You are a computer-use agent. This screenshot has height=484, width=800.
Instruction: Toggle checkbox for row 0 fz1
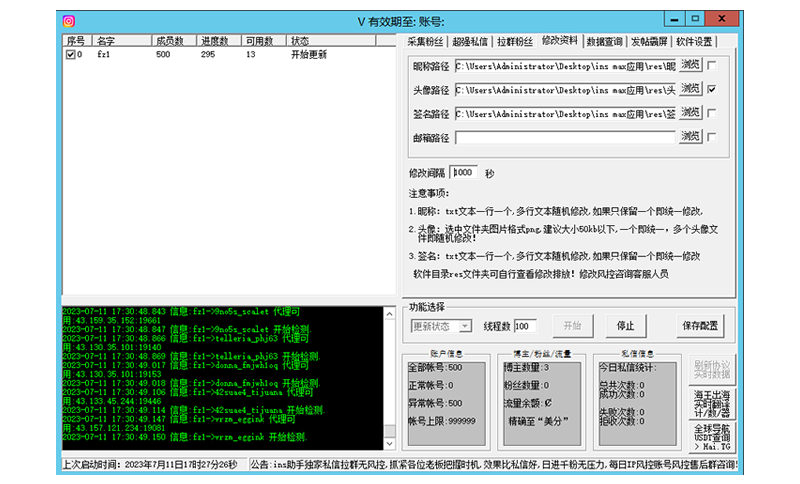point(69,55)
